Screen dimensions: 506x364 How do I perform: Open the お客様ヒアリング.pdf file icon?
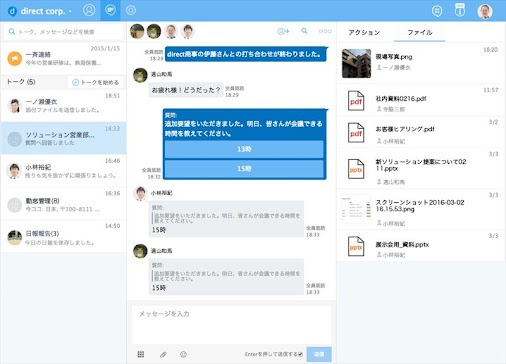coord(356,133)
